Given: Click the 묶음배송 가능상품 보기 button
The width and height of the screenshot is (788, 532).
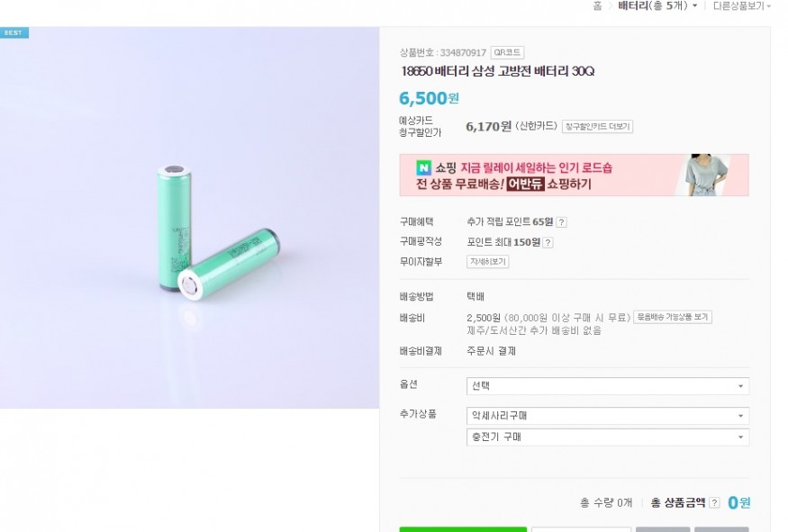Looking at the screenshot, I should [673, 317].
